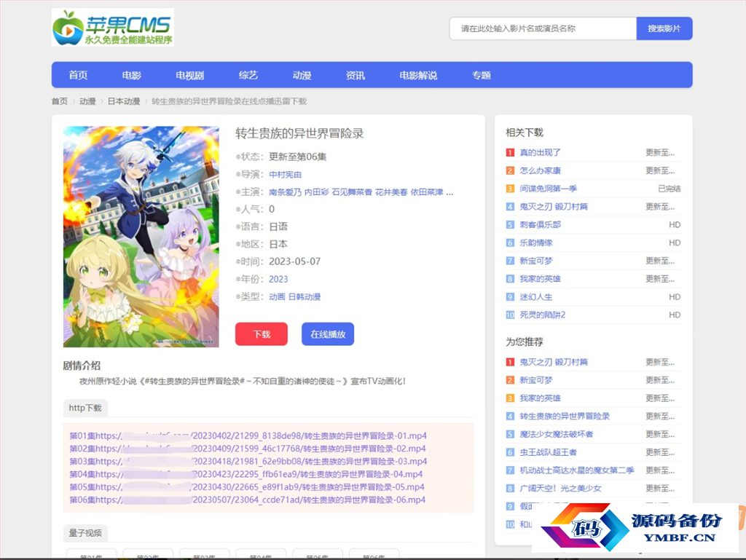Open 真的出现了 in 相关下载
The image size is (746, 560).
tap(540, 153)
